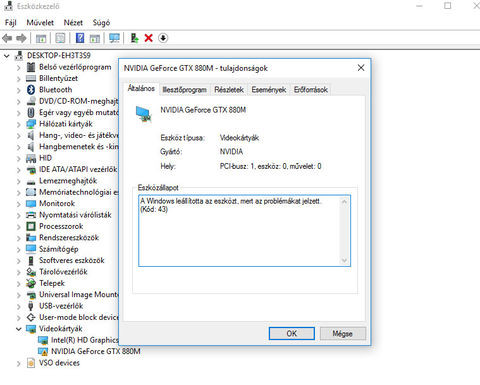Click the OK button
Image resolution: width=480 pixels, height=385 pixels.
click(292, 333)
